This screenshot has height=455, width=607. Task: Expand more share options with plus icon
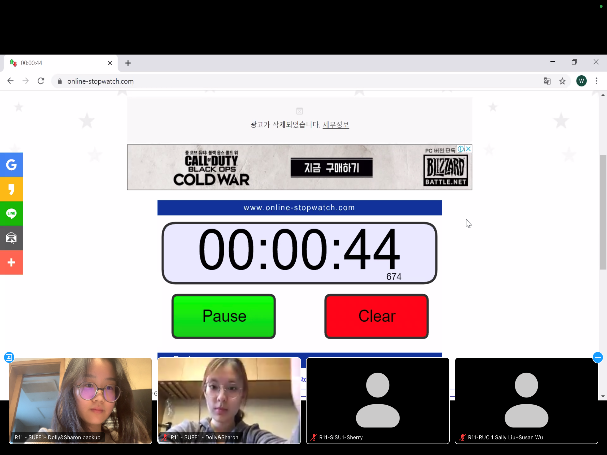pyautogui.click(x=11, y=262)
